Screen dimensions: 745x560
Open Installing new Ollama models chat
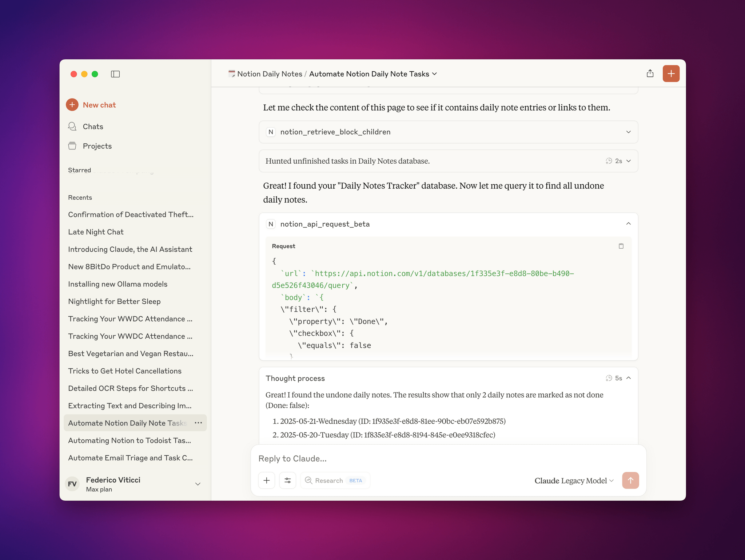point(117,284)
